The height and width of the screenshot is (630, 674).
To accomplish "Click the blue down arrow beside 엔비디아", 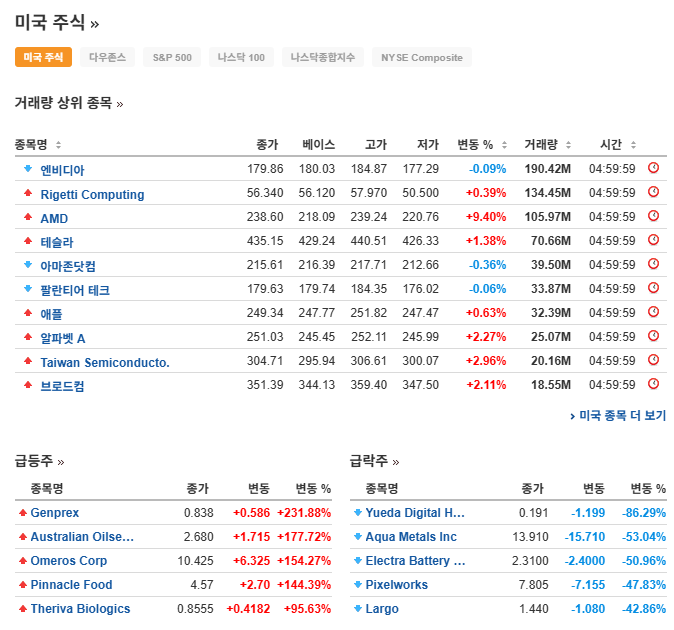I will [28, 168].
